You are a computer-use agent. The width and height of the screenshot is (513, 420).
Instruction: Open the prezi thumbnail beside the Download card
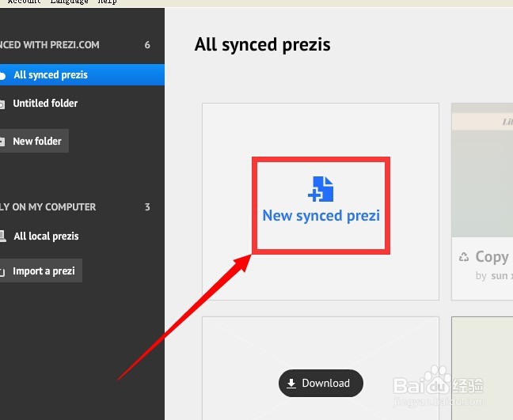pos(482,368)
